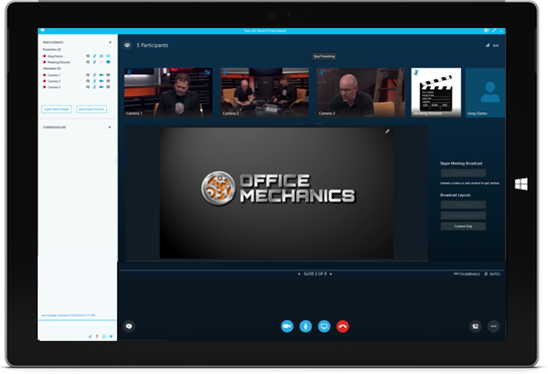Select the Camera 3 video thumbnail
Screen dimensions: 548x374
(x=361, y=92)
